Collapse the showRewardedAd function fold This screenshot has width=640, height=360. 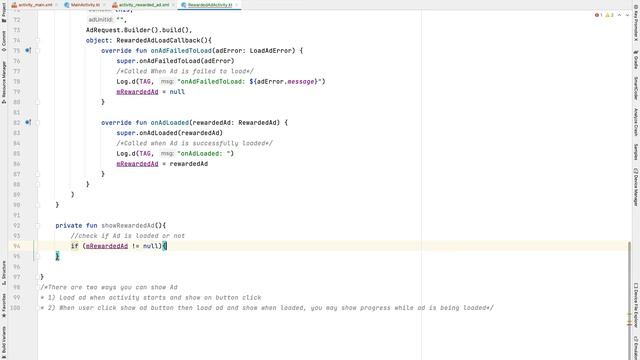tap(38, 225)
